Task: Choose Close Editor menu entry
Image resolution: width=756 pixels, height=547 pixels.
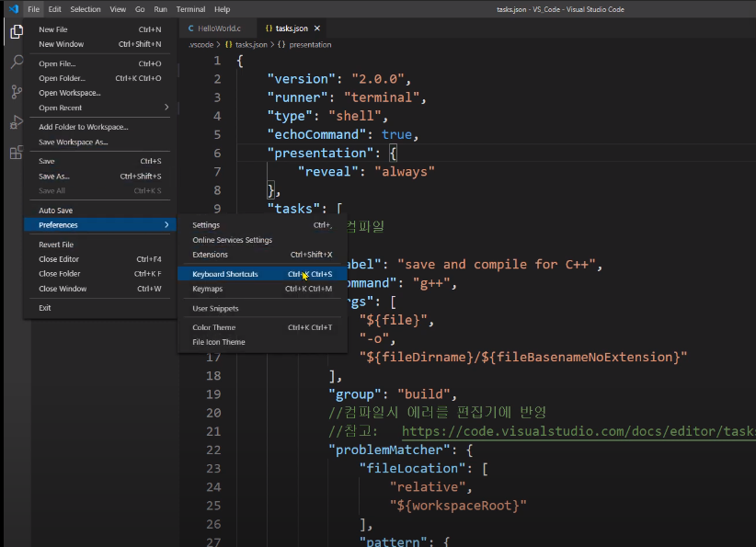Action: pos(100,259)
